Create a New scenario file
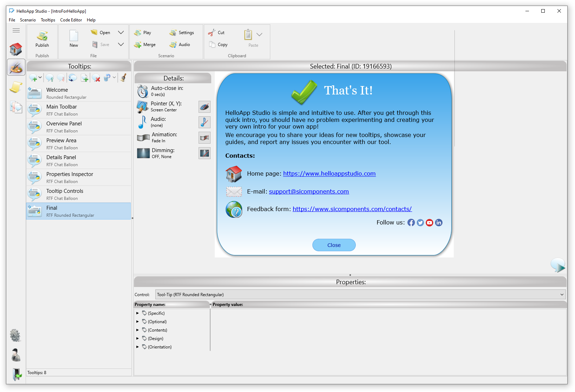Image resolution: width=575 pixels, height=392 pixels. point(74,39)
